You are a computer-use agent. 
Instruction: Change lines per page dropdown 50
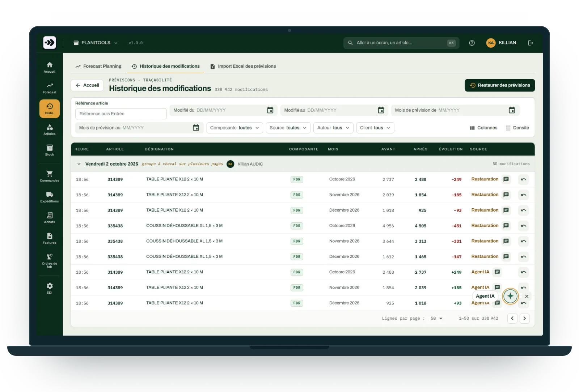click(x=436, y=319)
